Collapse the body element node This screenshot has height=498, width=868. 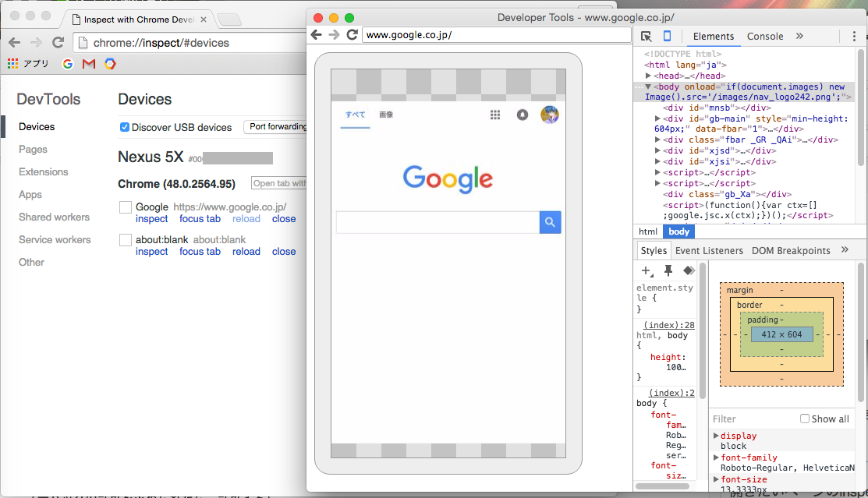(647, 87)
